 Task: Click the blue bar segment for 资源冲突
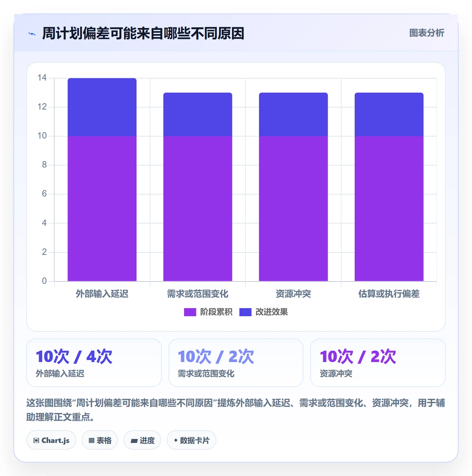pyautogui.click(x=293, y=115)
